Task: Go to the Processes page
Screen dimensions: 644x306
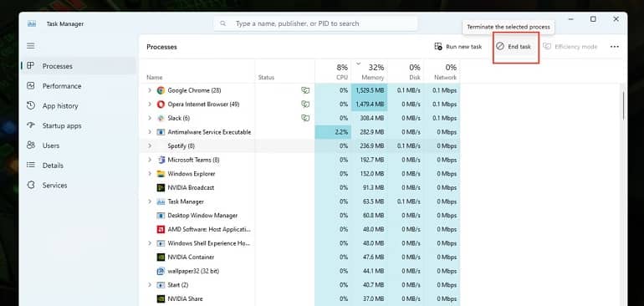Action: pyautogui.click(x=79, y=66)
